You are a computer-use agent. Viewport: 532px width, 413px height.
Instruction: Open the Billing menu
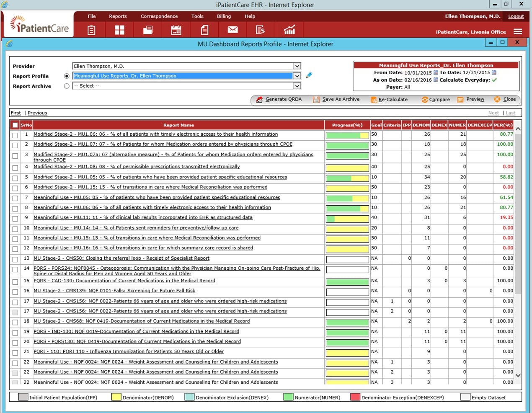(224, 16)
